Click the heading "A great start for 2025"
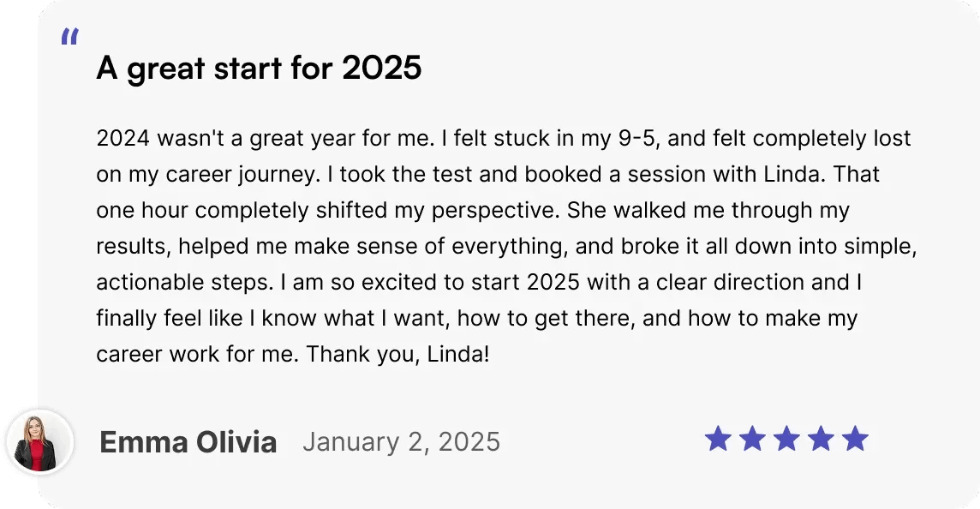The image size is (980, 509). click(x=259, y=68)
